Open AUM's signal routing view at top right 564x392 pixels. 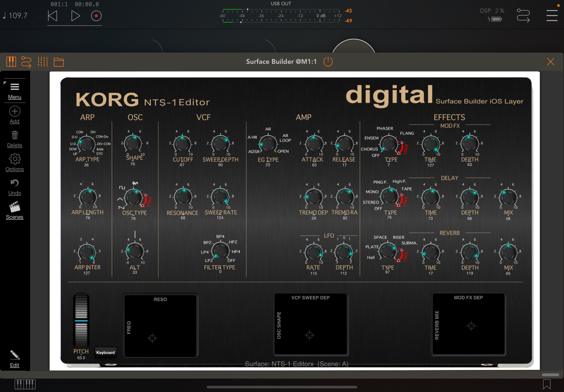(524, 15)
